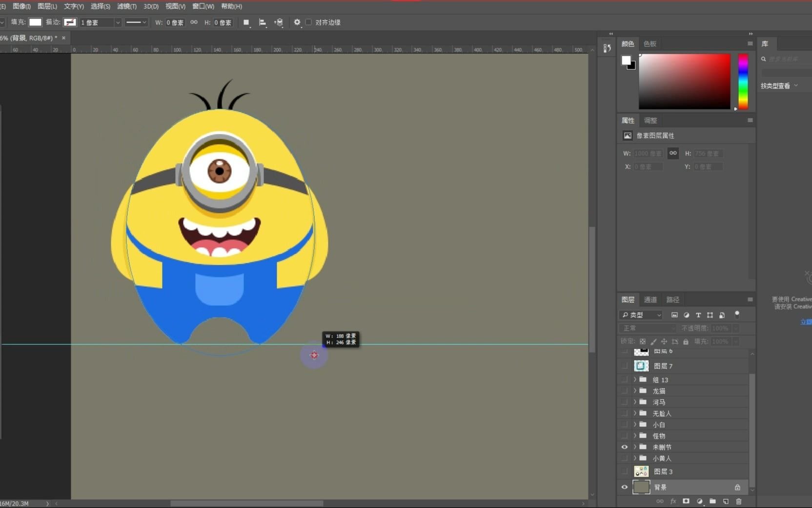Click add layer style fx icon
This screenshot has width=812, height=508.
pyautogui.click(x=673, y=501)
